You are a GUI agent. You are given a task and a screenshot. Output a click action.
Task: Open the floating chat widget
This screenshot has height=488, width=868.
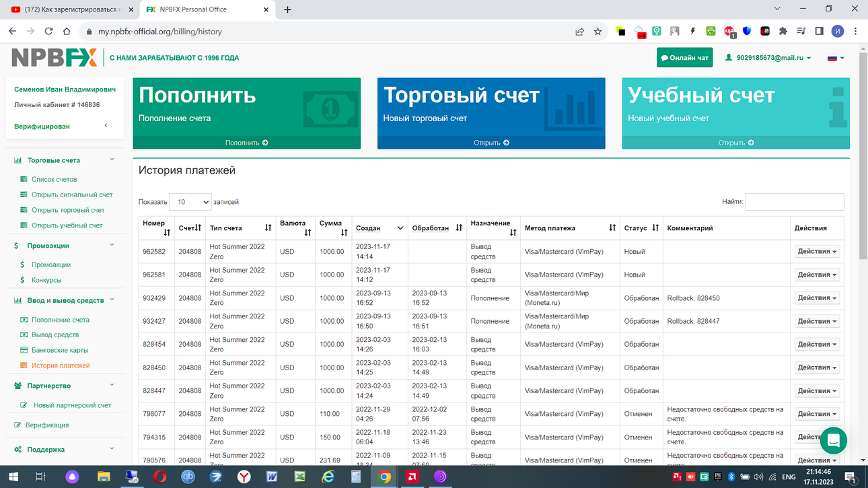pos(833,440)
